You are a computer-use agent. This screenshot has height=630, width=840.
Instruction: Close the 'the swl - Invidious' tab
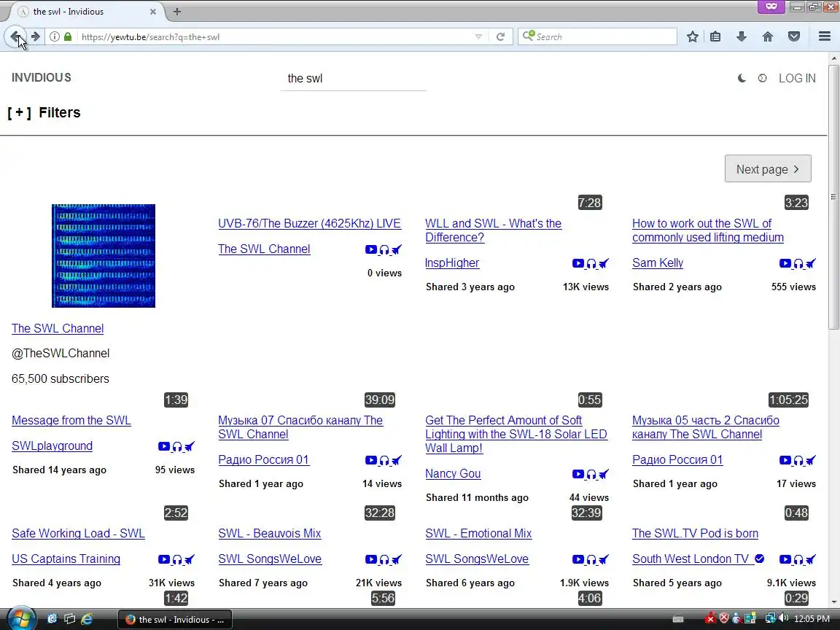point(152,11)
